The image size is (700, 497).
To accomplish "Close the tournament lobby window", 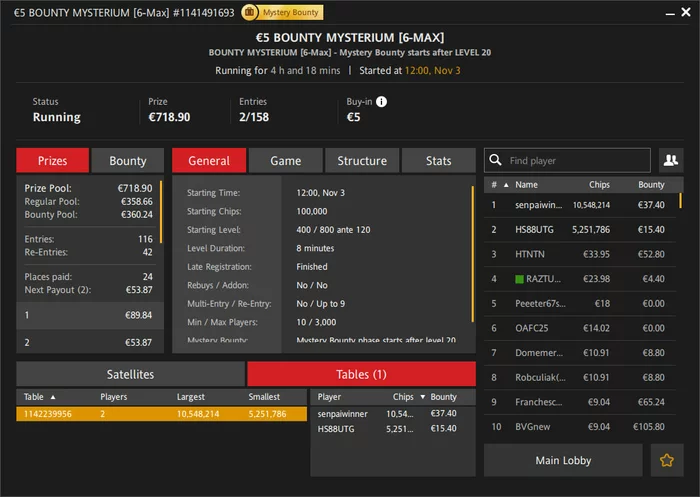I will tap(686, 12).
